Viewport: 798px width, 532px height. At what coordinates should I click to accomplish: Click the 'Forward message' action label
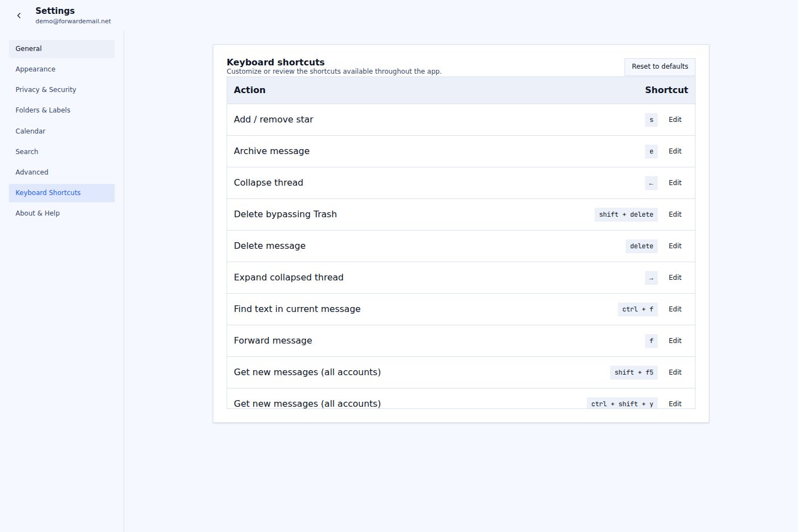click(273, 341)
